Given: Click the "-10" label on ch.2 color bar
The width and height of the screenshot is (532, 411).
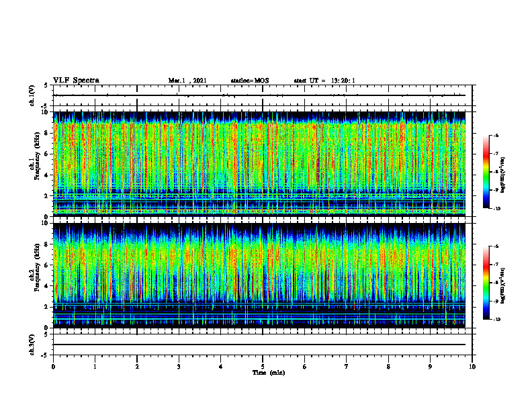Looking at the screenshot, I should point(496,320).
